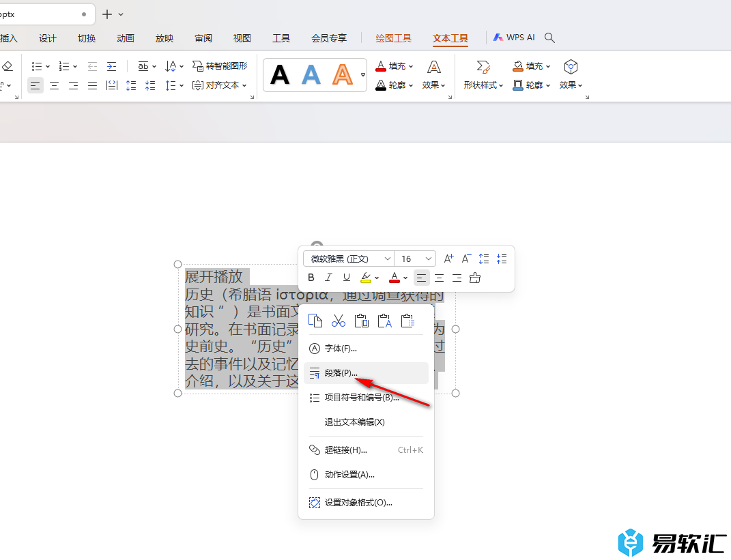Screen dimensions: 731x560
Task: Click decrease paragraph spacing icon in ribbon
Action: [150, 85]
